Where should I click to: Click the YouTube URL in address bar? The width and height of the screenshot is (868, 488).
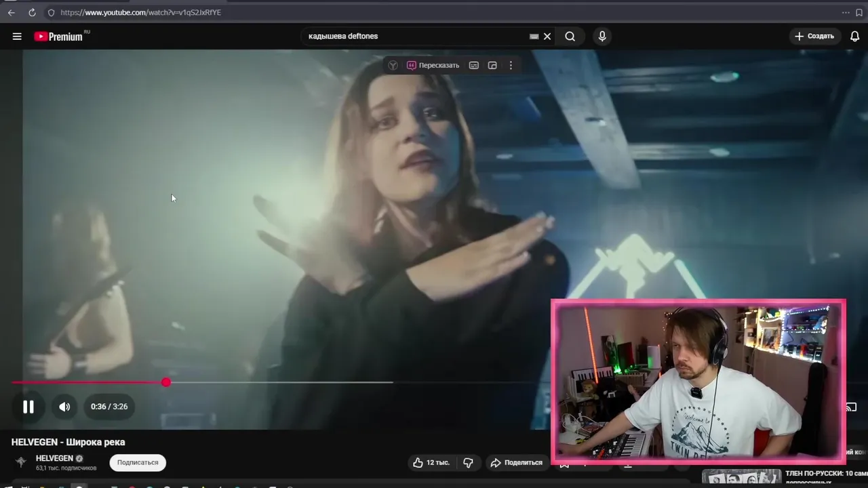(x=140, y=12)
